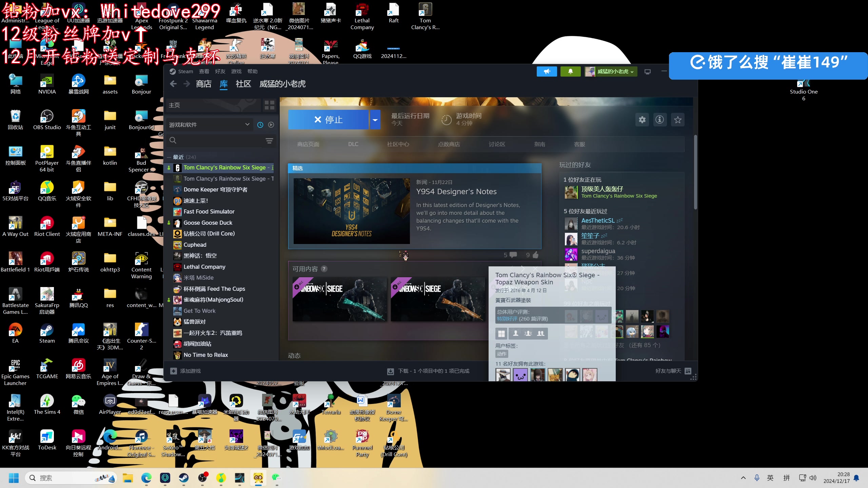
Task: Stop the running game
Action: [x=328, y=120]
